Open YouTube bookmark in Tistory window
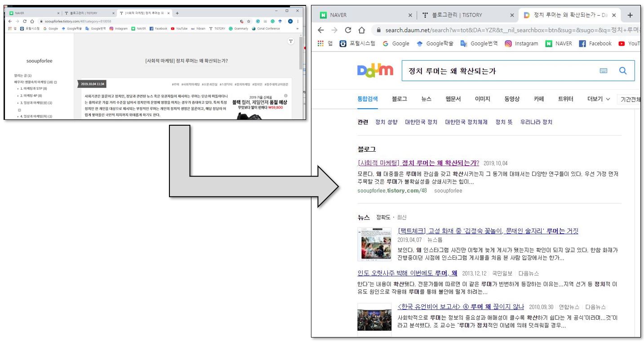Screen dimensions: 644x342 click(x=179, y=28)
